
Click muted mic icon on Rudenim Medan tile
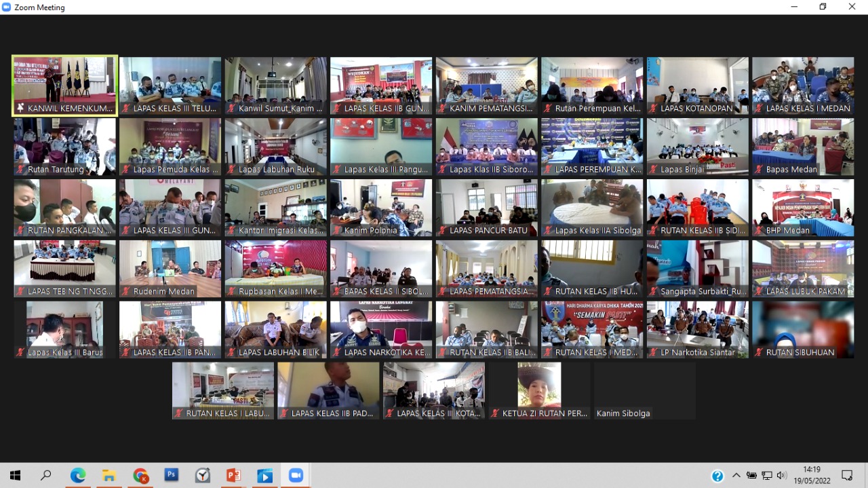(126, 292)
